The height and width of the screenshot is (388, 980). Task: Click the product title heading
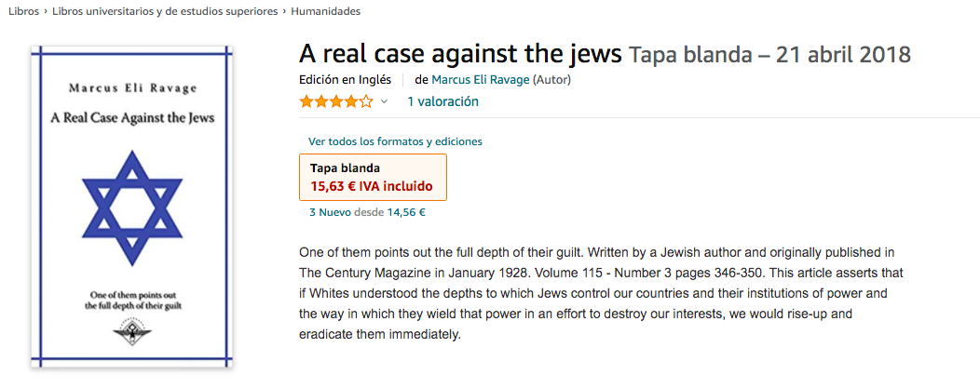click(460, 54)
